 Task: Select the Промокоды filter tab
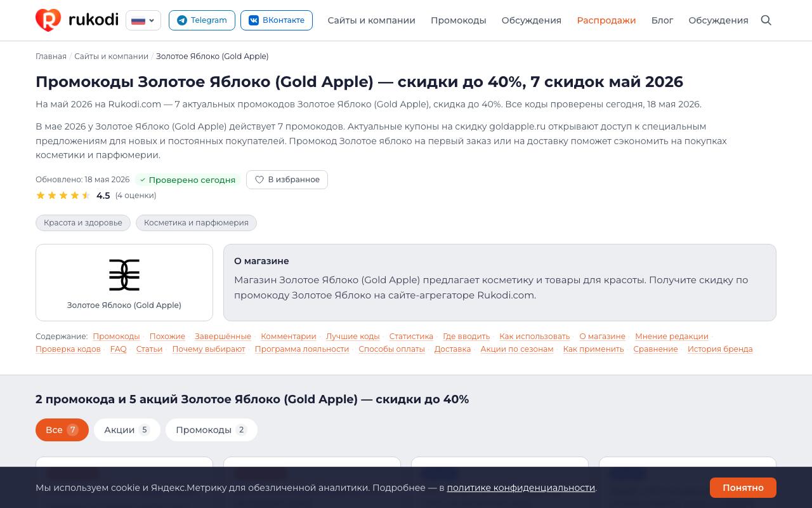[211, 430]
